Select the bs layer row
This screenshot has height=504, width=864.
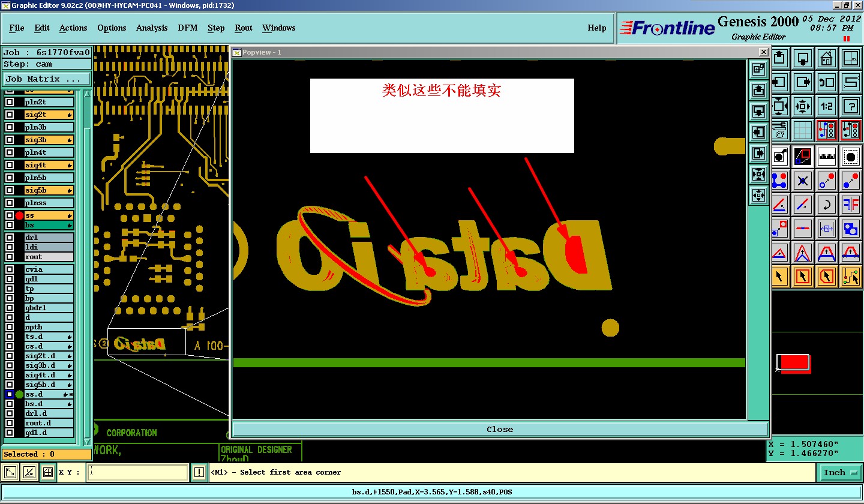coord(49,225)
